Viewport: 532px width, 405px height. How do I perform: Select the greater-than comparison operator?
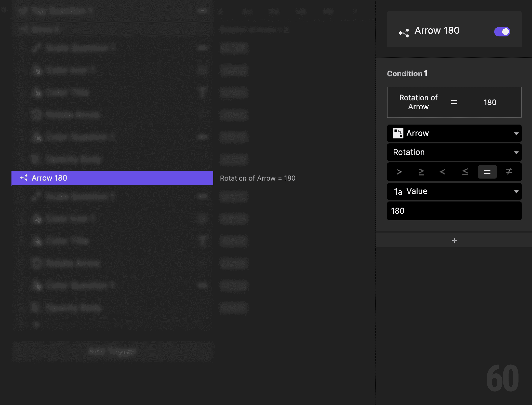[399, 172]
